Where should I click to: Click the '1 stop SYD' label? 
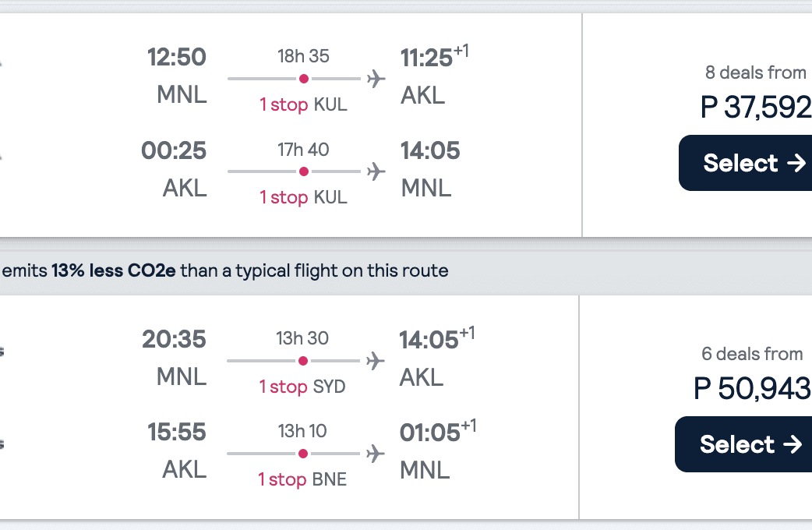pyautogui.click(x=302, y=387)
